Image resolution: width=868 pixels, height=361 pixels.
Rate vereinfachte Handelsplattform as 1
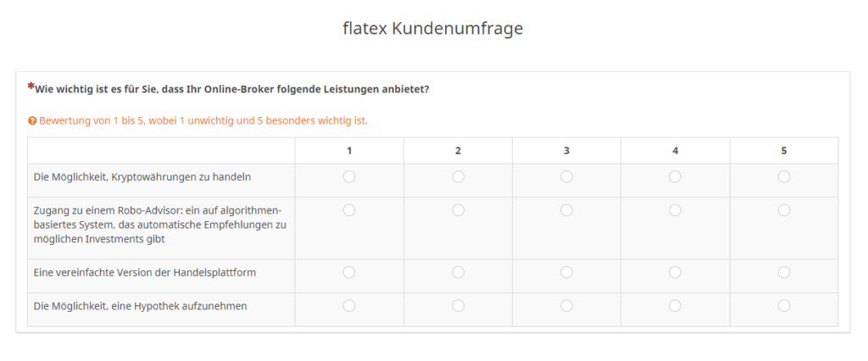click(348, 272)
